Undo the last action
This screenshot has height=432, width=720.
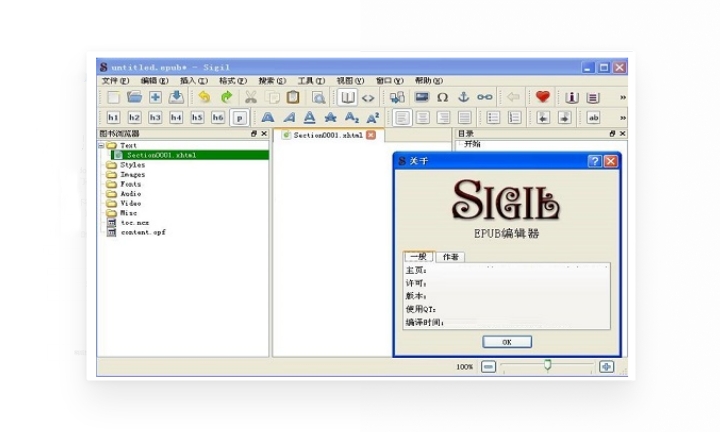tap(204, 97)
